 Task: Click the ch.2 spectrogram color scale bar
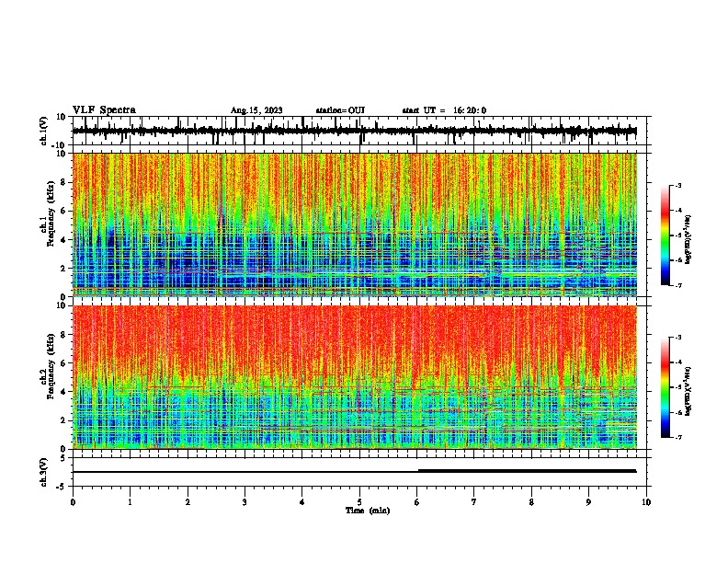[x=665, y=387]
